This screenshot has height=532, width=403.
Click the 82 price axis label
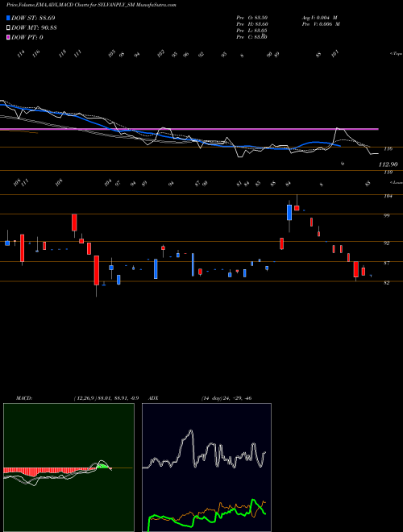pyautogui.click(x=387, y=283)
